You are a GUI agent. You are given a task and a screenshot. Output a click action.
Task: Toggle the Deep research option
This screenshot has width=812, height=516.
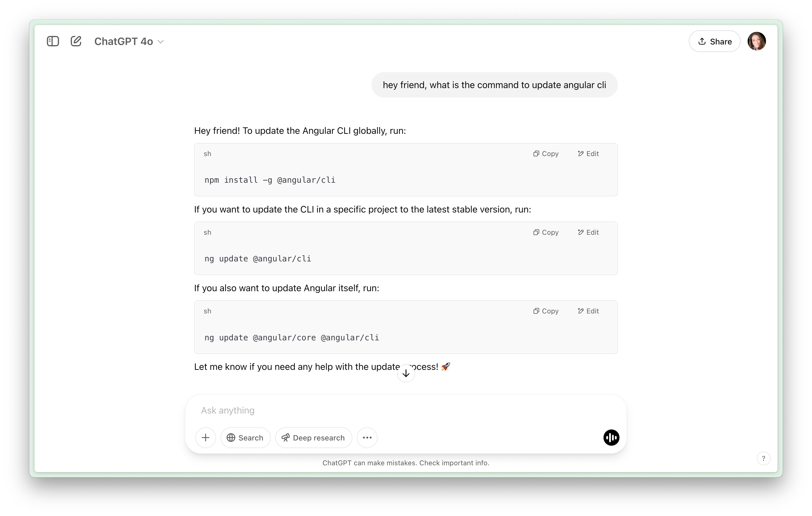click(x=313, y=438)
